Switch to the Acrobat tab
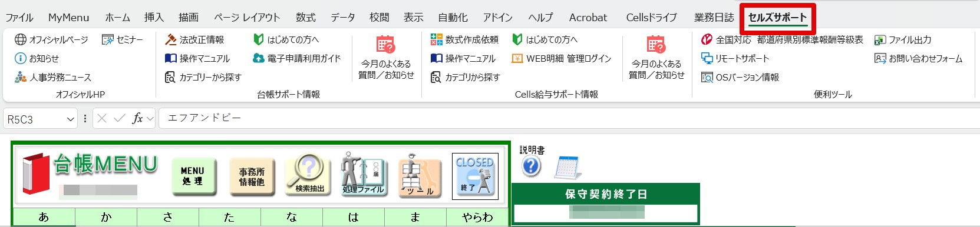 pos(588,18)
